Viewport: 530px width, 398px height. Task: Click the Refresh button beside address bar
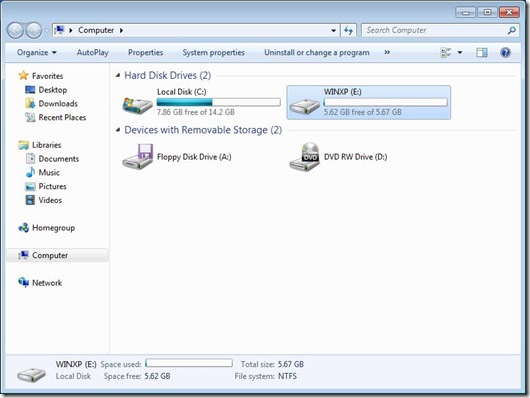pos(348,30)
